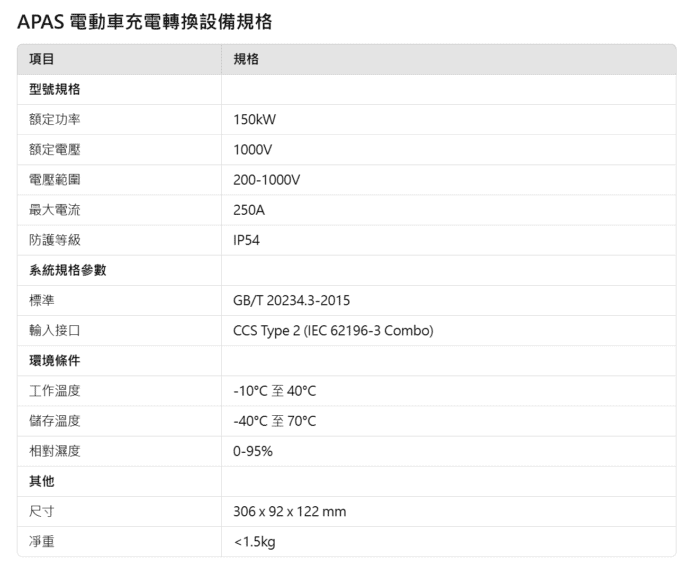Click the 'CCS Type 2 (IEC 62196-3 Combo)' cell

click(x=333, y=331)
